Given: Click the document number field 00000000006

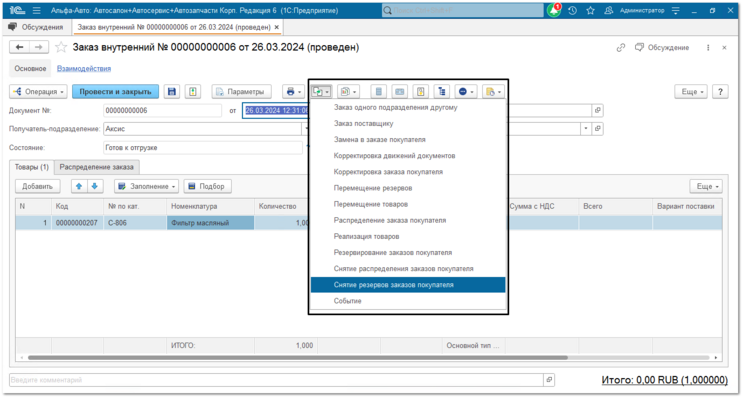Looking at the screenshot, I should tap(162, 110).
